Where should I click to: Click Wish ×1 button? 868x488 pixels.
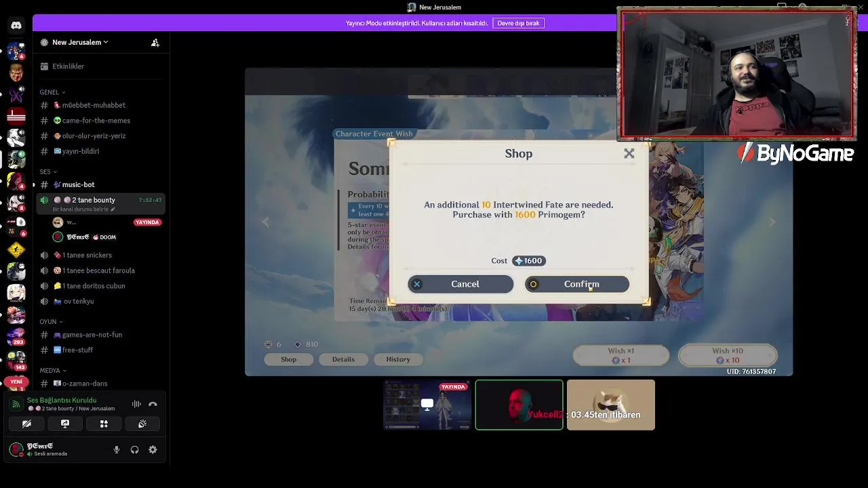point(621,355)
